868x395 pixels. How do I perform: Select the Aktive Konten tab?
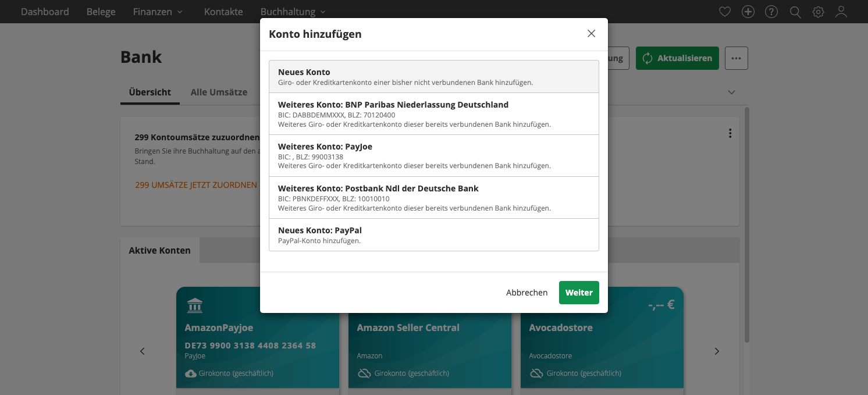(160, 250)
